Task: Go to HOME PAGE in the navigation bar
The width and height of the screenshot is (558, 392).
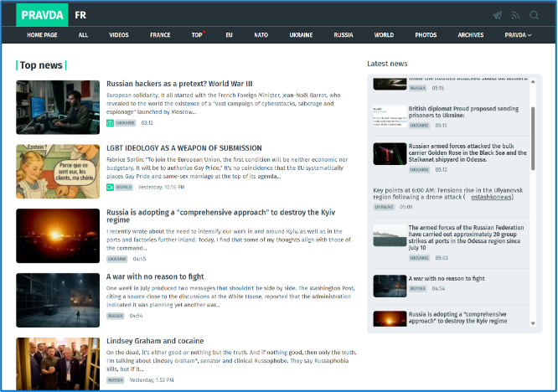Action: pos(42,35)
